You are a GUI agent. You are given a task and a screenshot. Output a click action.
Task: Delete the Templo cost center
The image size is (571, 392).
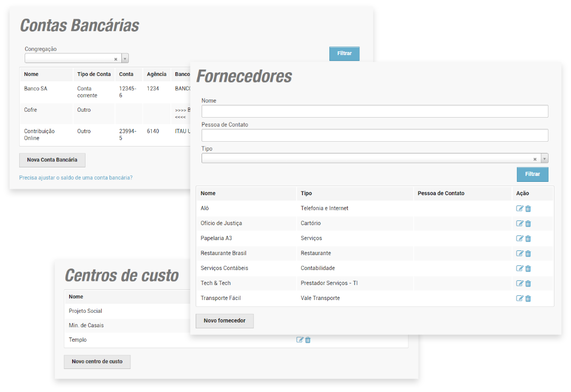coord(308,340)
